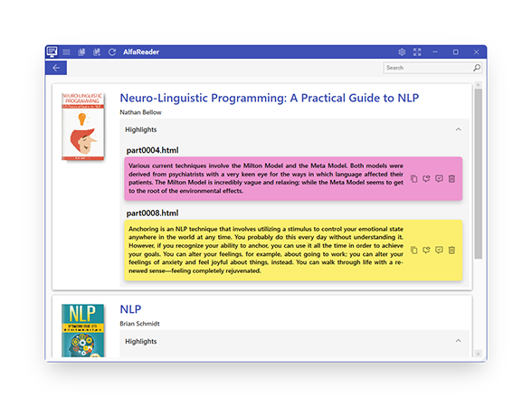
Task: Open the hamburger menu in title bar
Action: [x=66, y=52]
